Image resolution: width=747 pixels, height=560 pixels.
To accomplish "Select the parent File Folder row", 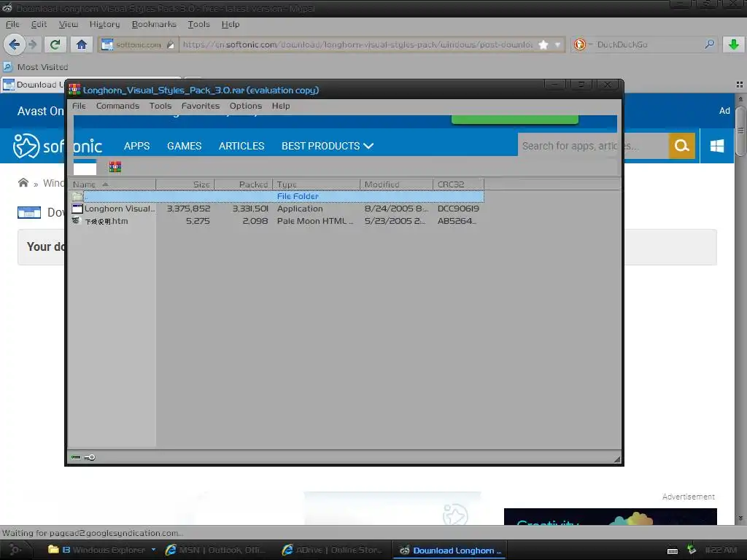I will [277, 196].
